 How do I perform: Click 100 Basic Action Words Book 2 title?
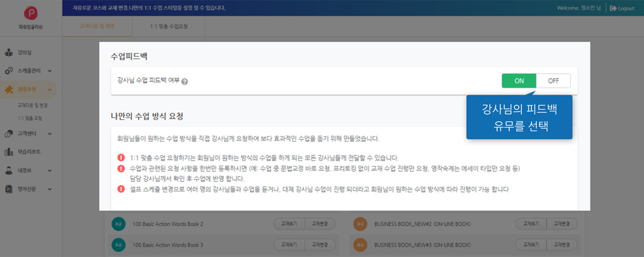[x=167, y=224]
